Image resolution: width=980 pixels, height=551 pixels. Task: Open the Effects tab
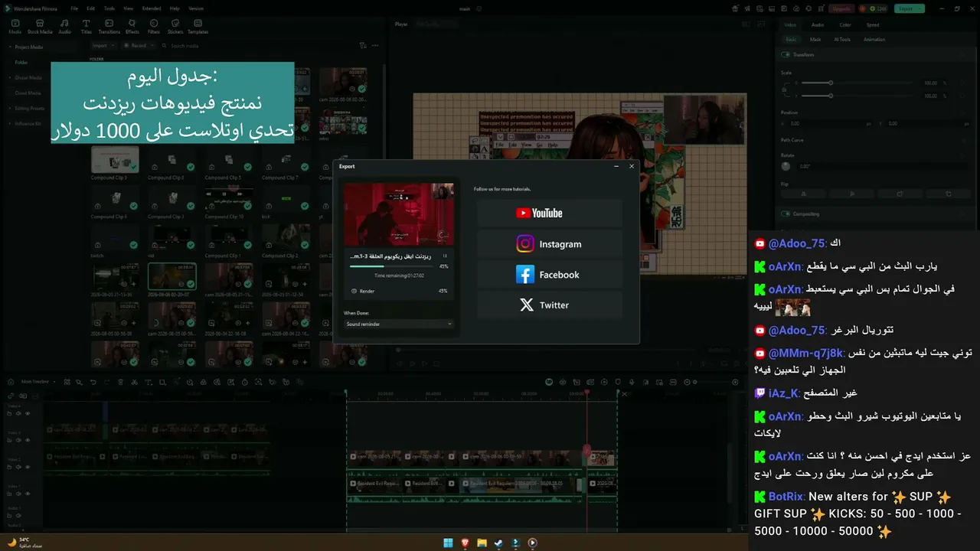pos(132,27)
